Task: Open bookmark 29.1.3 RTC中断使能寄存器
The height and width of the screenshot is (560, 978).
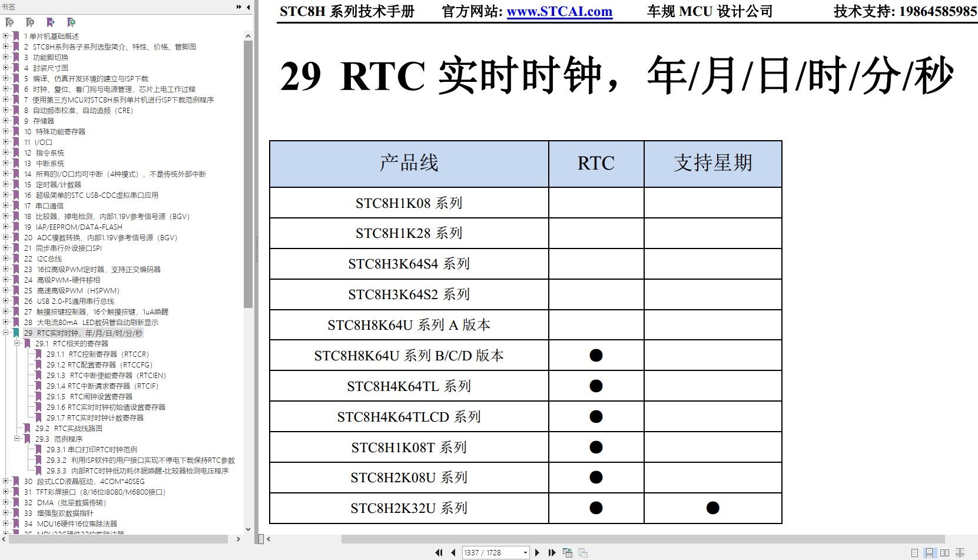Action: (107, 376)
